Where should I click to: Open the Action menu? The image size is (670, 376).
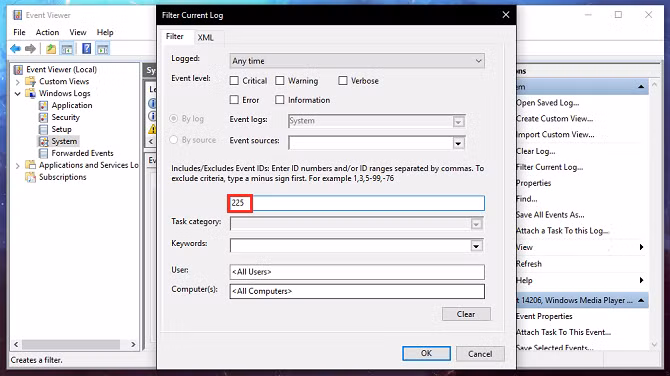pos(47,32)
